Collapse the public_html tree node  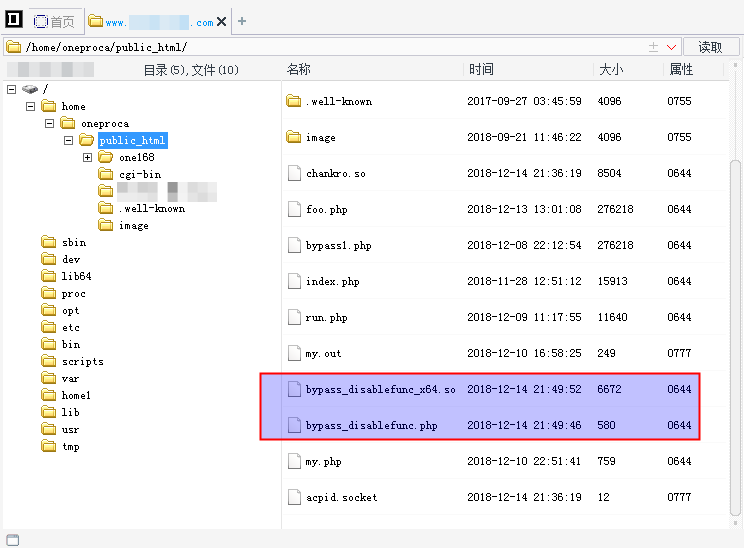pyautogui.click(x=68, y=140)
